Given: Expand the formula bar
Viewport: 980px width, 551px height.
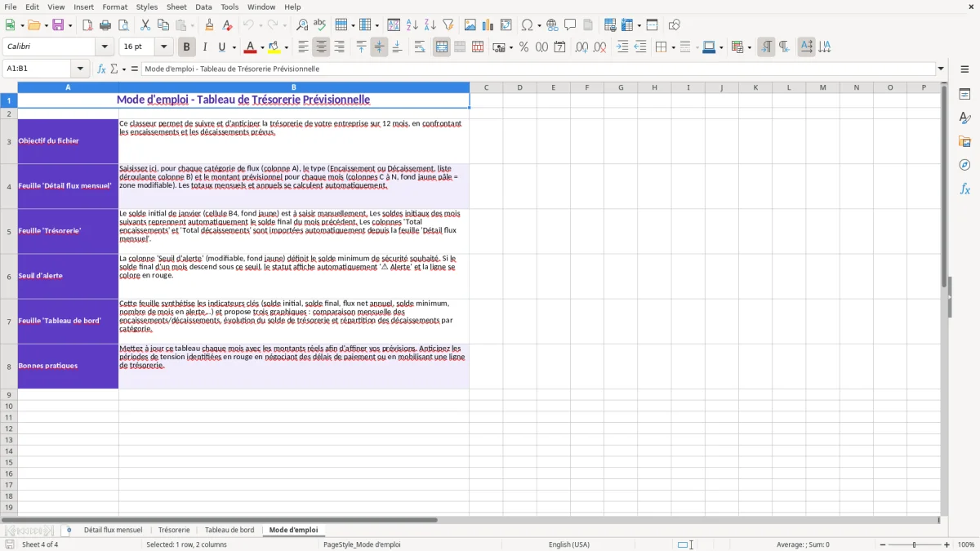Looking at the screenshot, I should click(x=941, y=69).
